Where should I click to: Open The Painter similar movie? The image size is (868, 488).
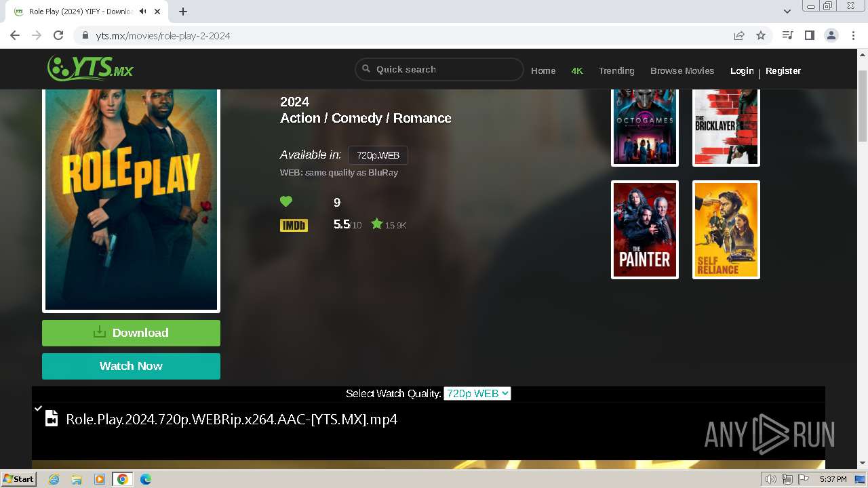tap(645, 230)
